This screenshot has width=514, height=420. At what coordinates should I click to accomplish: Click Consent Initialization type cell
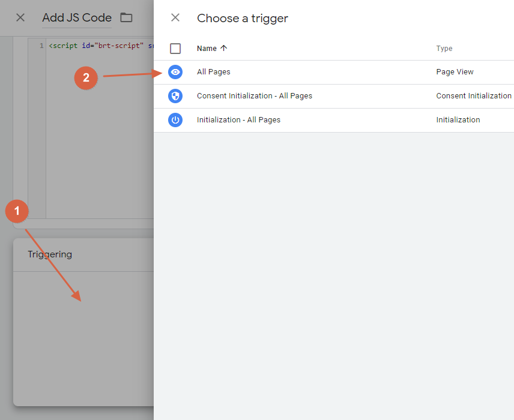[474, 96]
